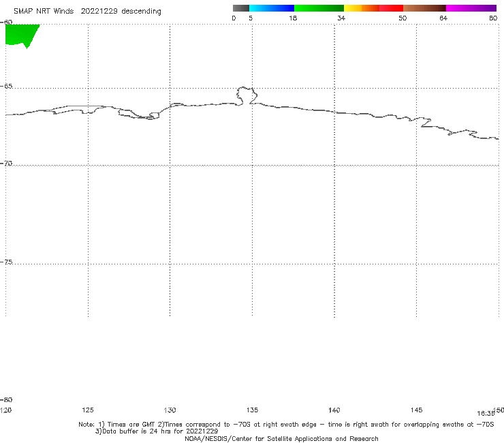Screen dimensions: 504x443
Task: Select the green 18-34 color bar segment
Action: (319, 8)
